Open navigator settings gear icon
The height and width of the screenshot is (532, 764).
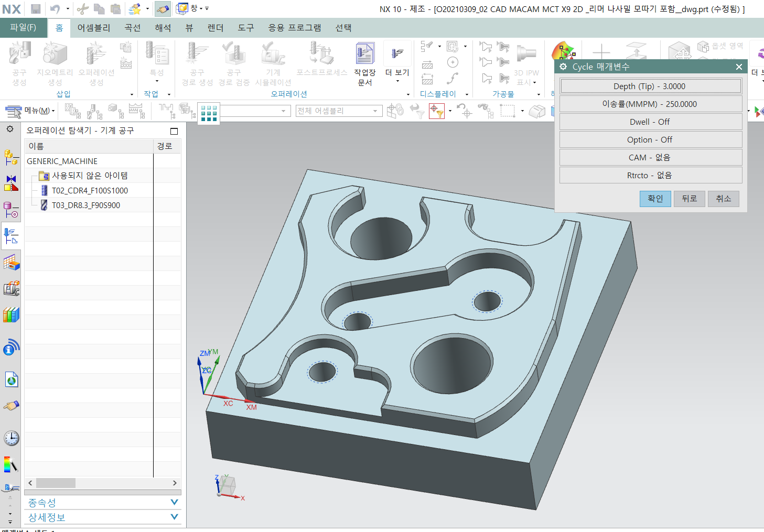click(10, 129)
